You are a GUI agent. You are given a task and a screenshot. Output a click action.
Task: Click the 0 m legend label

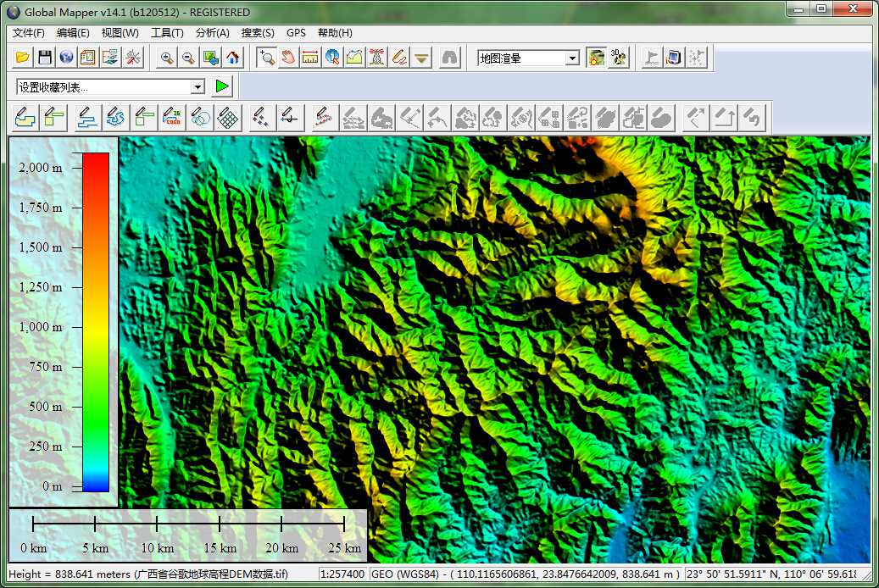point(53,486)
